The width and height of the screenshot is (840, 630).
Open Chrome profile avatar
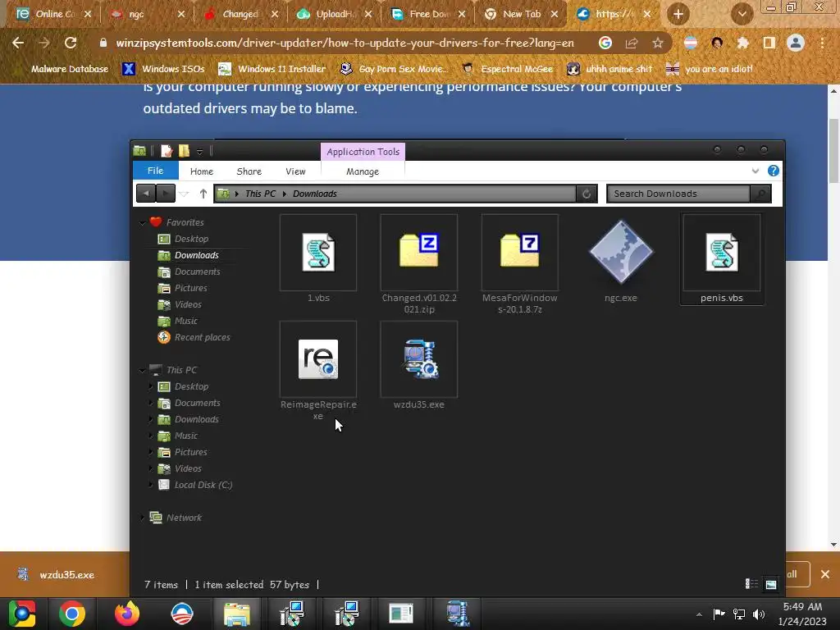tap(796, 43)
